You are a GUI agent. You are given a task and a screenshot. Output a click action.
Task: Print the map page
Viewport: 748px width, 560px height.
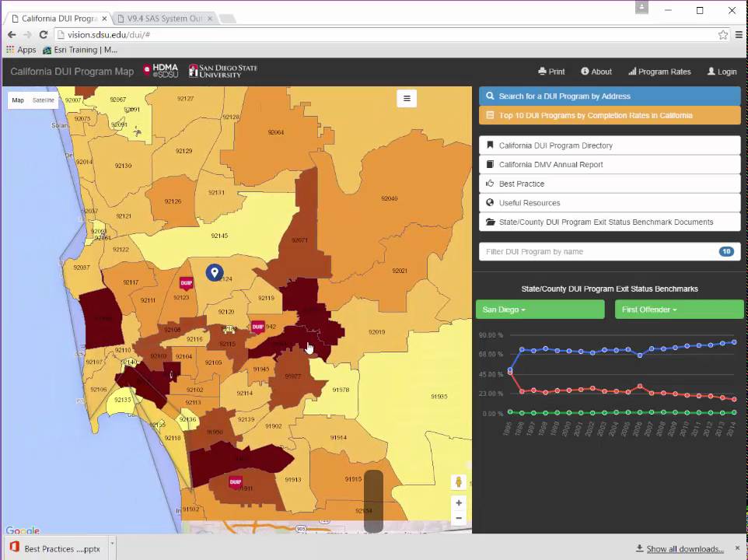[x=551, y=72]
